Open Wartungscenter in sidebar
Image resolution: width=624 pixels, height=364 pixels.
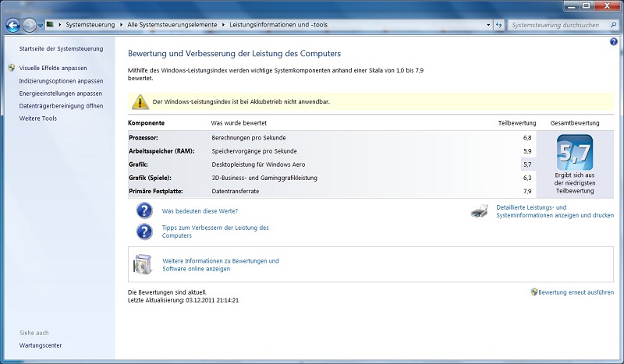41,345
